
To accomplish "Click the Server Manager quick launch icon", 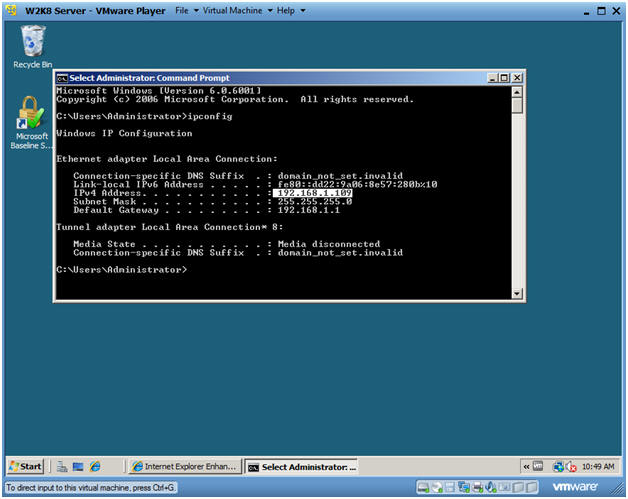I will coord(62,467).
